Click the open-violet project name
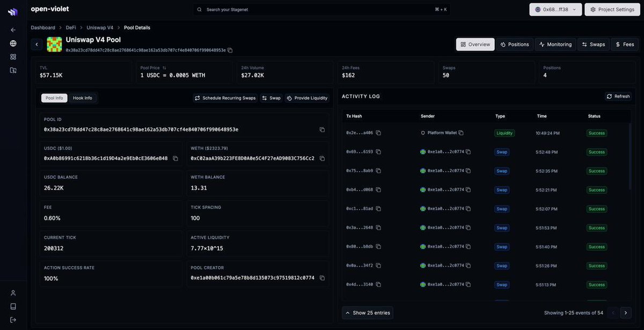Screen dimensions: 644x330 [x=50, y=9]
